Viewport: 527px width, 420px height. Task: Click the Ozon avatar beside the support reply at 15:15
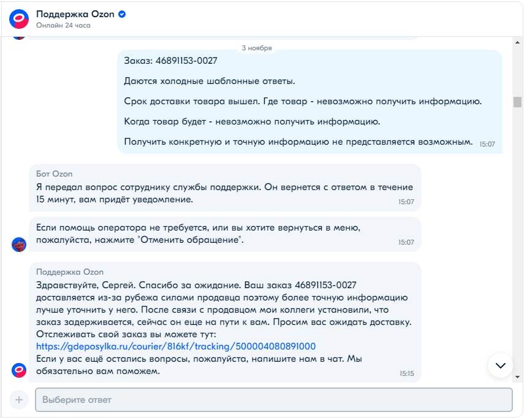coord(19,370)
